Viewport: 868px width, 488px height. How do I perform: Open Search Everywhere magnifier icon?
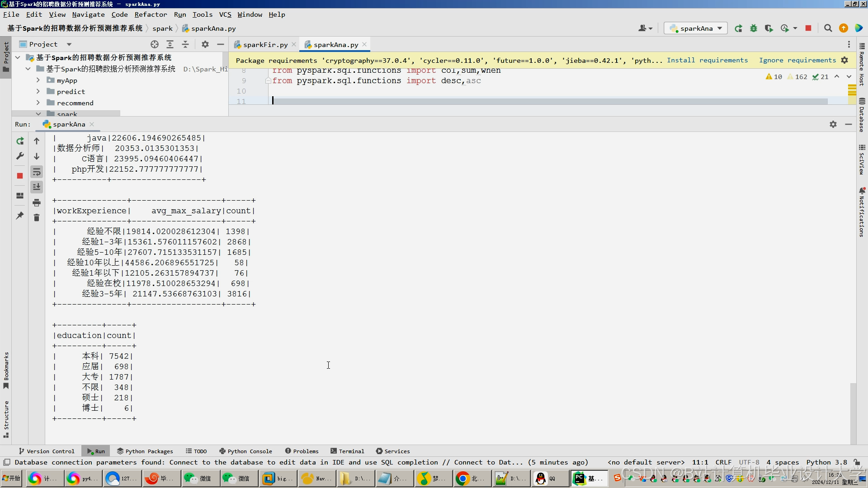828,28
